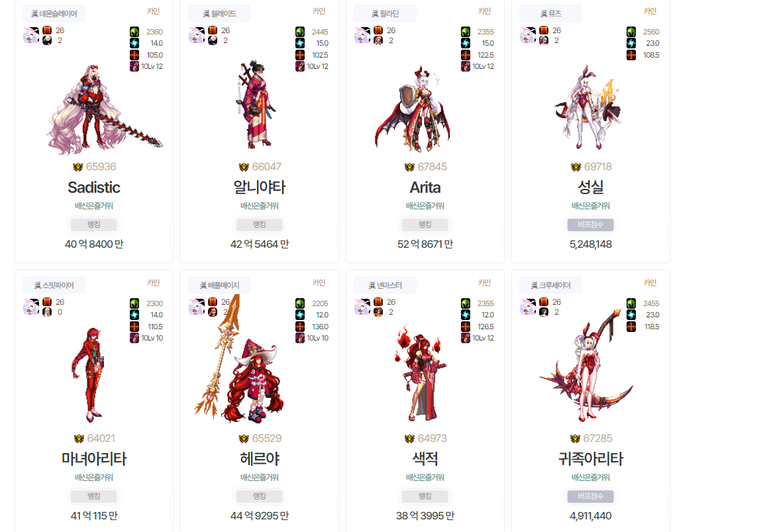Click the blue stat icon beside 23.0 on 성실 card
This screenshot has width=763, height=532.
(x=631, y=43)
